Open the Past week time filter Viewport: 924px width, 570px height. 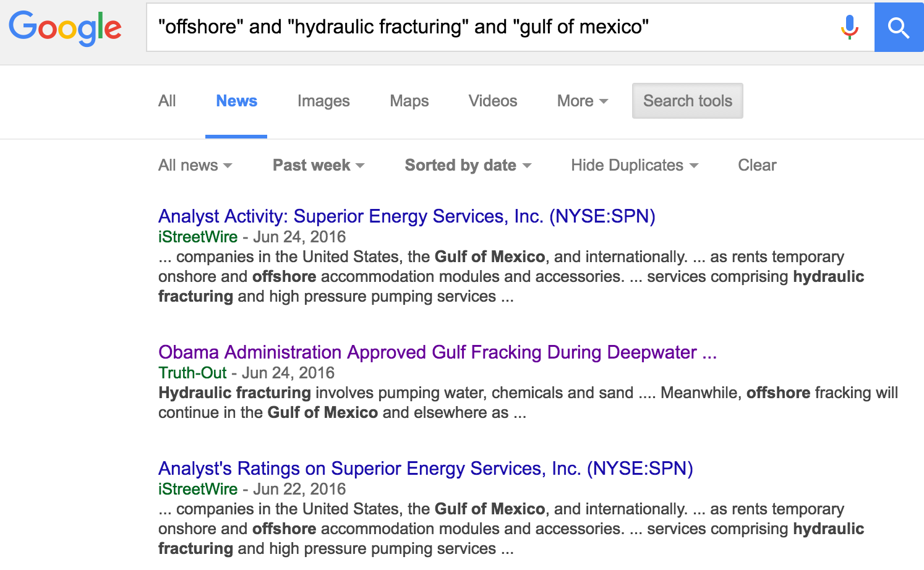tap(319, 165)
